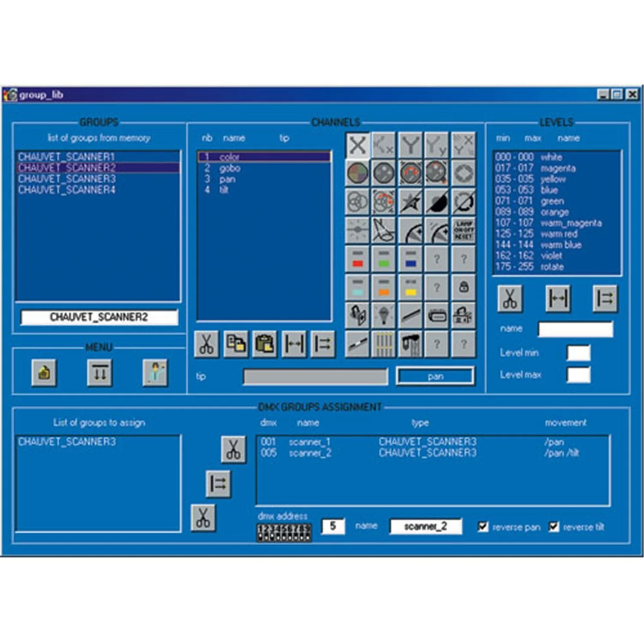The height and width of the screenshot is (644, 644).
Task: Click the person figure icon in Menu
Action: click(155, 372)
